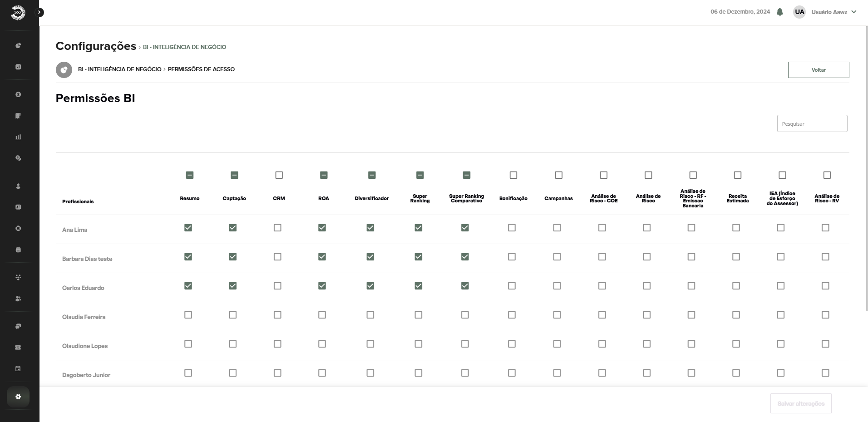Check Campanhas for Claudia Ferreira
Image resolution: width=868 pixels, height=422 pixels.
coord(557,315)
